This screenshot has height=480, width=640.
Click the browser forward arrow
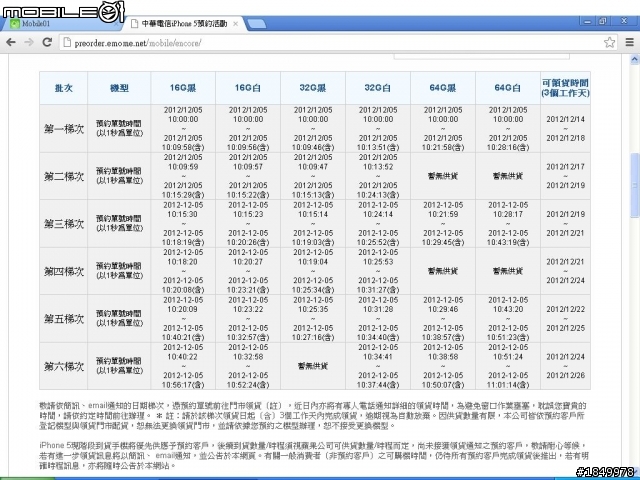(29, 42)
